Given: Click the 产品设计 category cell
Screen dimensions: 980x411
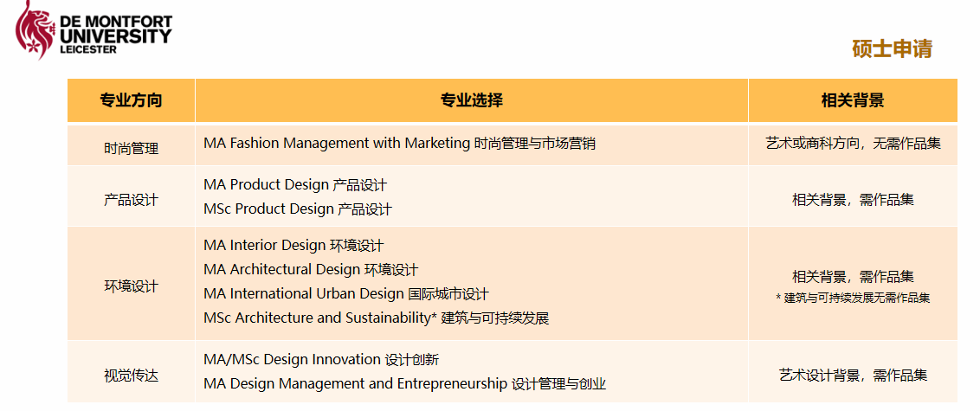Looking at the screenshot, I should pyautogui.click(x=131, y=200).
